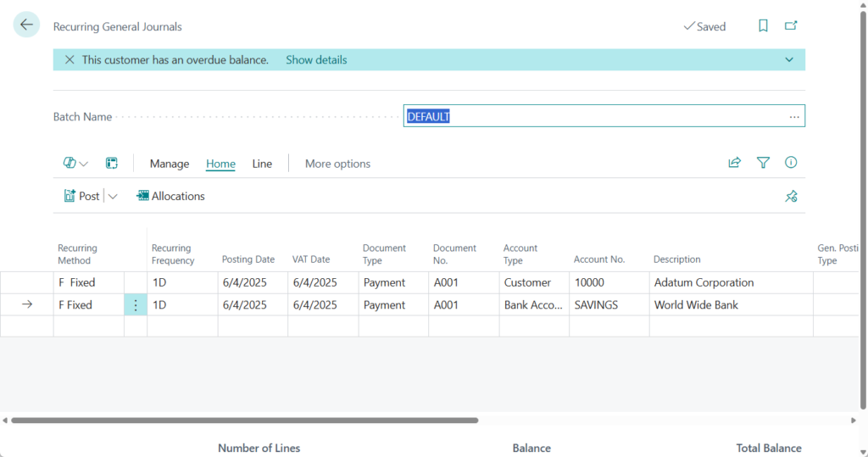
Task: Expand the Post dropdown arrow
Action: pyautogui.click(x=113, y=197)
